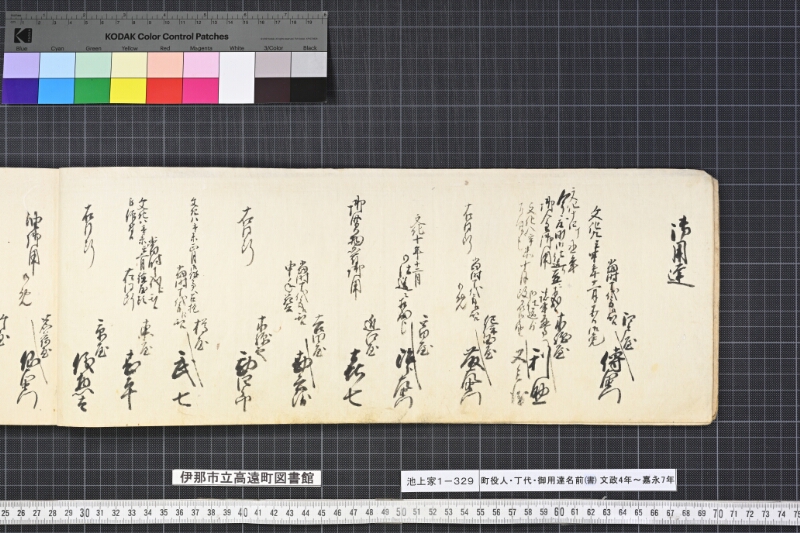Click the dark brown 3/Color patch
Image resolution: width=800 pixels, height=533 pixels.
coord(273,90)
